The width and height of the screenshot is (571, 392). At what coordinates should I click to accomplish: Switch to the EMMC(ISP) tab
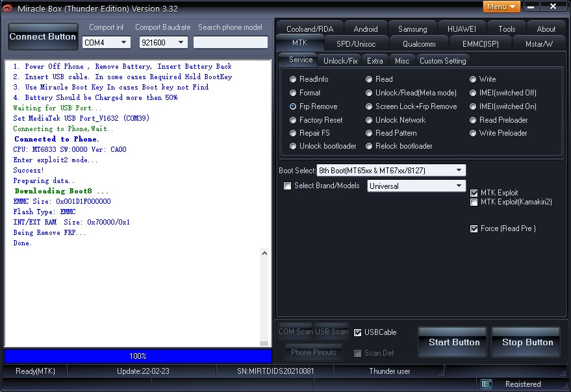pyautogui.click(x=480, y=44)
